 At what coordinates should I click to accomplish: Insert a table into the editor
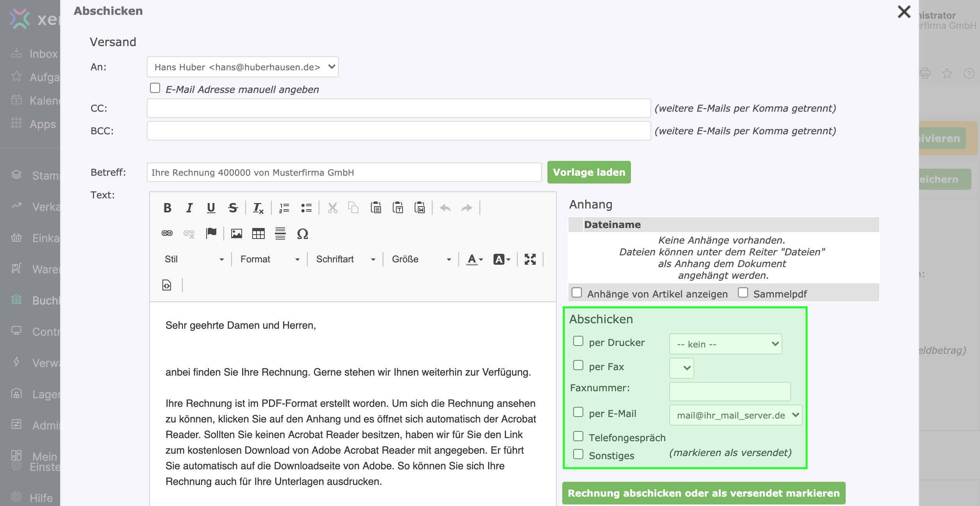click(258, 233)
